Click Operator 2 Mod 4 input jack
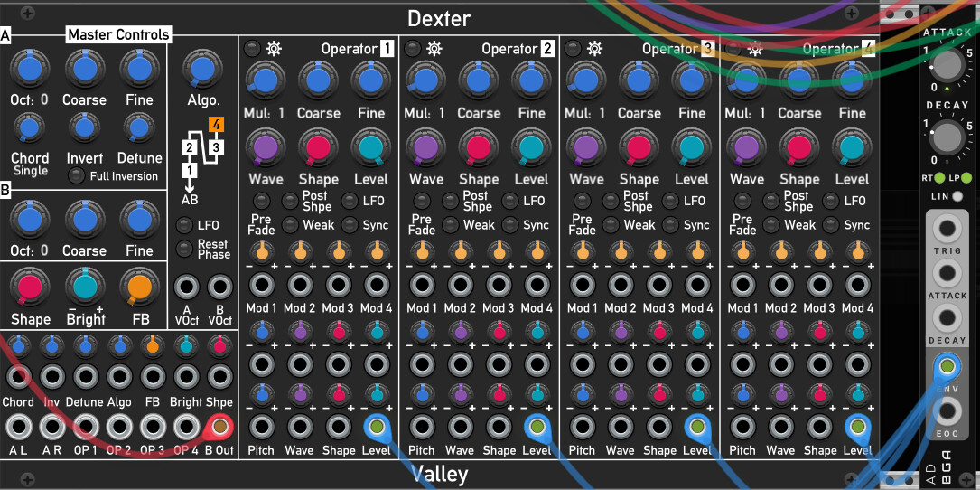The height and width of the screenshot is (490, 980). 537,286
